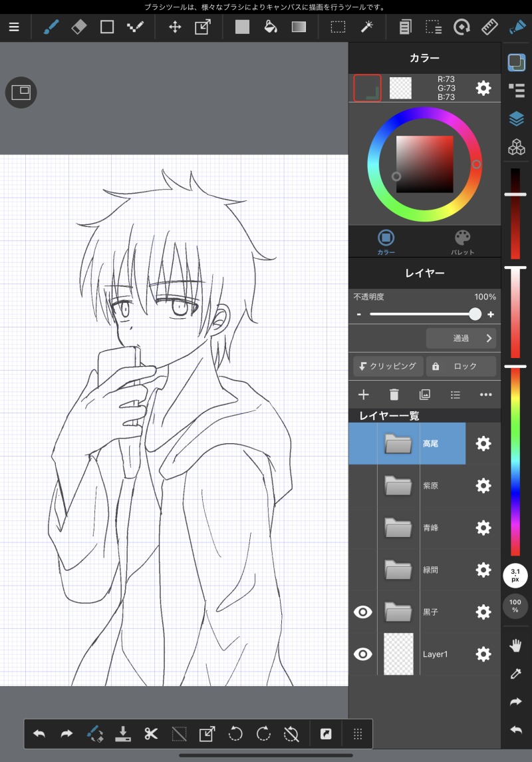Screen dimensions: 532x762
Task: Select the rectangle shape tool
Action: (x=107, y=27)
